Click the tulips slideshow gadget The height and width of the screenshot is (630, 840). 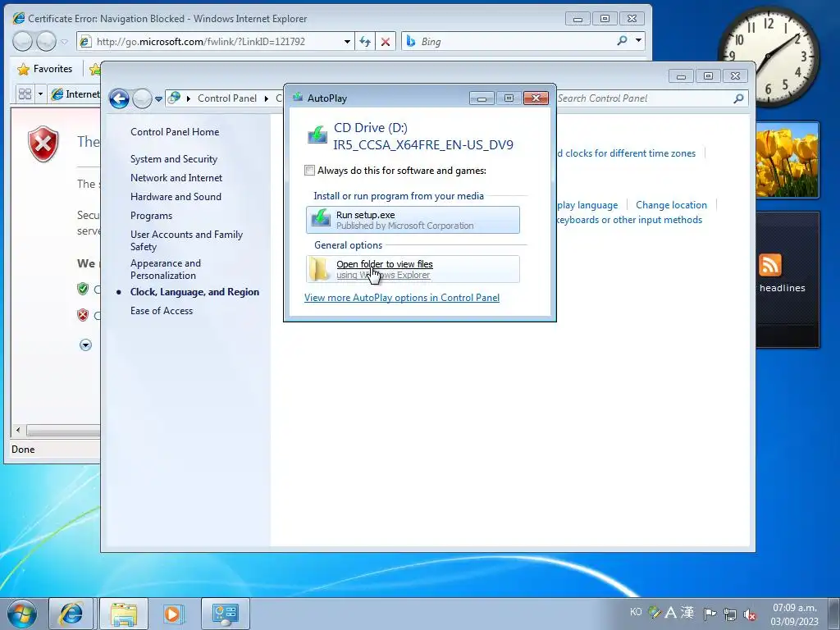(x=787, y=160)
